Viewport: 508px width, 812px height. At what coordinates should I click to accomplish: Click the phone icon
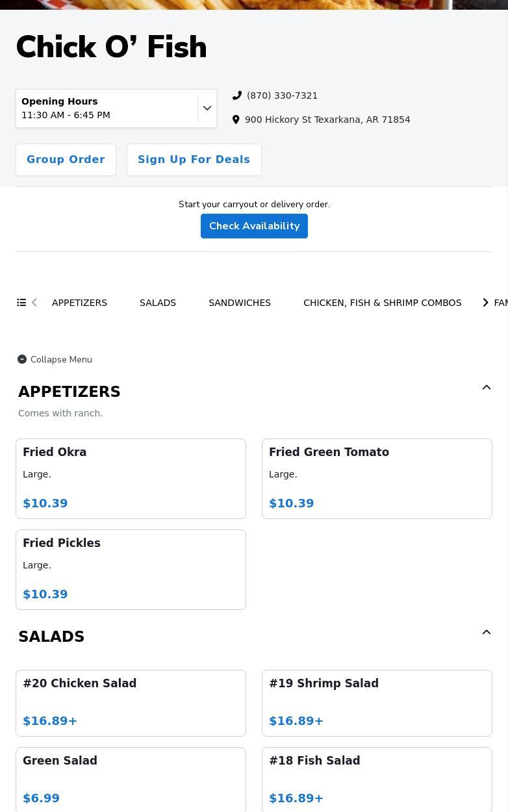237,95
